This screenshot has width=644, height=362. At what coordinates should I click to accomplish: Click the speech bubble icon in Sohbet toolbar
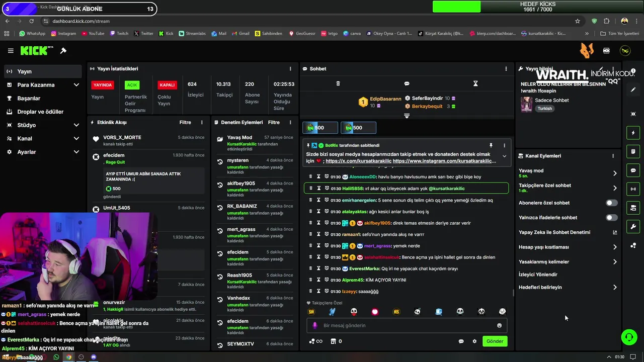[x=407, y=83]
